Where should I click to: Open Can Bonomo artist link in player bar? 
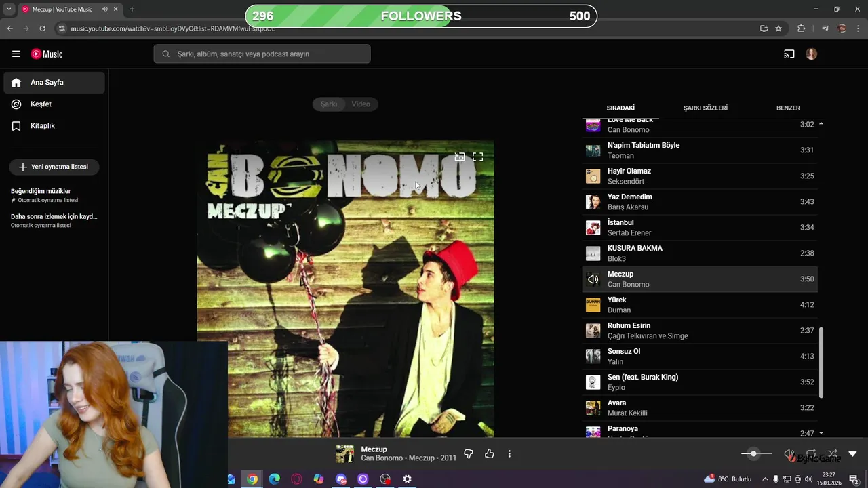382,458
